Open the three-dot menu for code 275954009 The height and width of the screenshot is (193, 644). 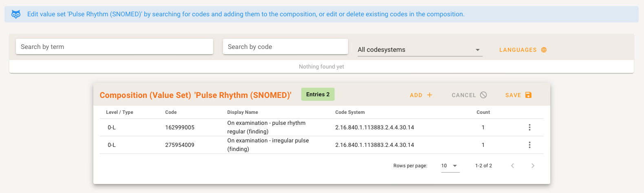click(529, 145)
